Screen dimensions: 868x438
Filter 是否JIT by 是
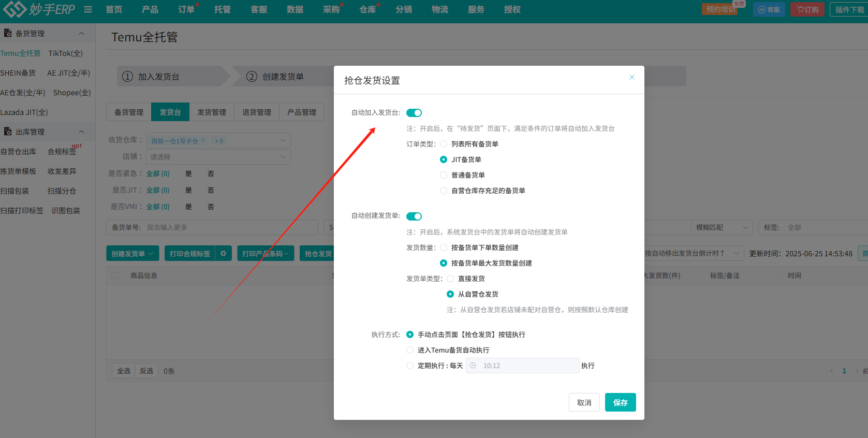point(188,190)
